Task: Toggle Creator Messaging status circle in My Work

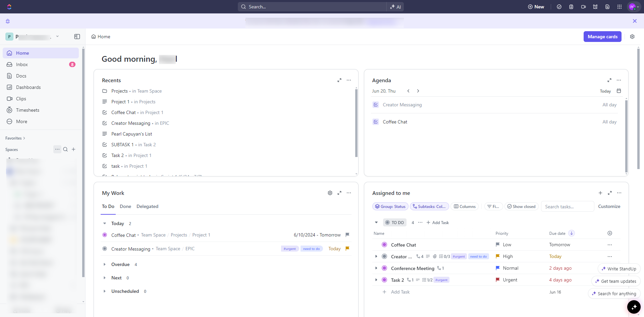Action: [105, 249]
